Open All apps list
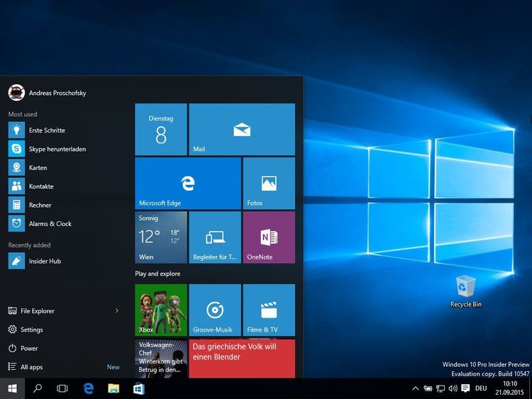 (31, 367)
